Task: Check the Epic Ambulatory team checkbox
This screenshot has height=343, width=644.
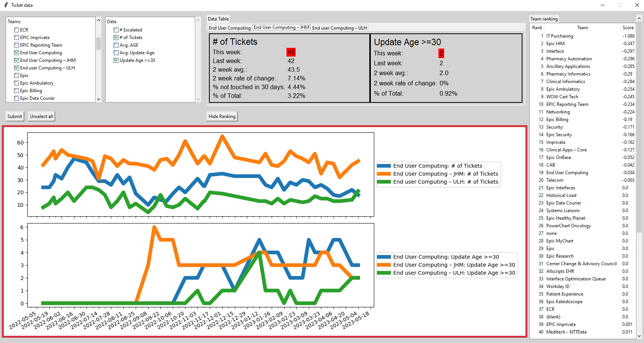Action: [x=16, y=83]
